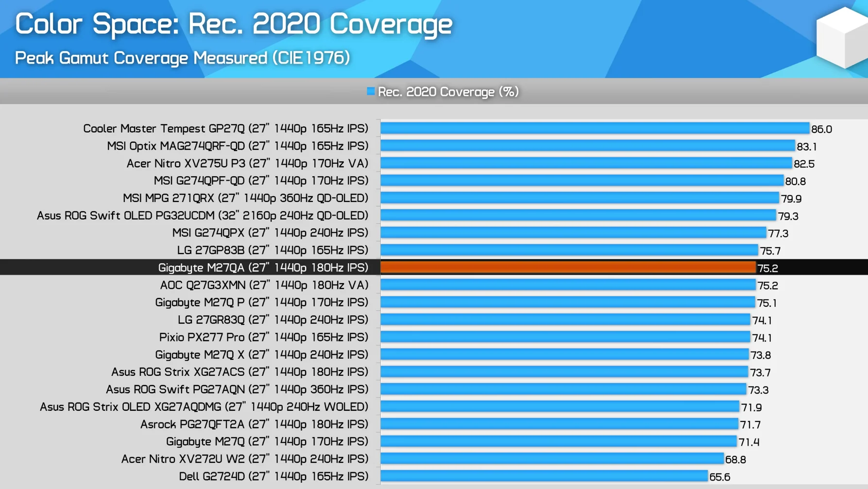Select the AOC Q27G3XMN bar
Screen dimensions: 868x489
coord(568,285)
